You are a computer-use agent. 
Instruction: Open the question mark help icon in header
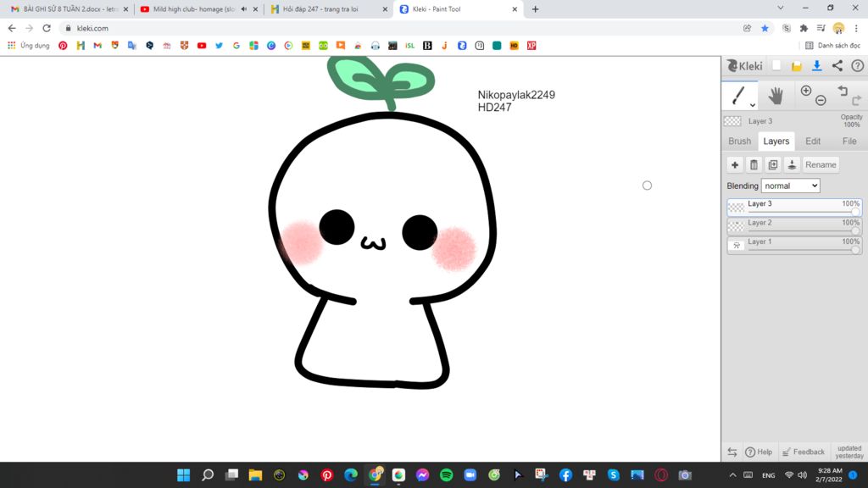tap(858, 66)
